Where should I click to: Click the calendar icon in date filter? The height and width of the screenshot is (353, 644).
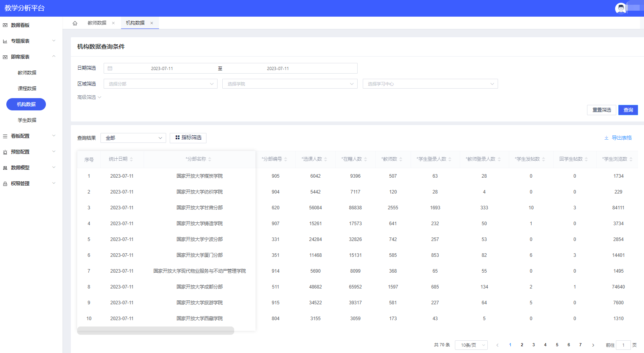tap(110, 68)
